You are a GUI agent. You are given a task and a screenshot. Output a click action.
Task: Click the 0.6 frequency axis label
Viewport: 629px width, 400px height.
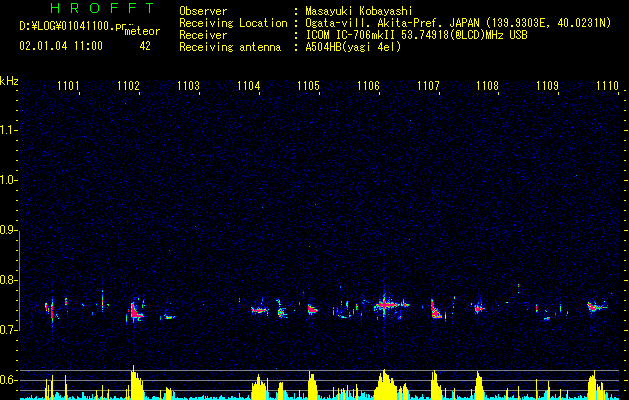9,380
